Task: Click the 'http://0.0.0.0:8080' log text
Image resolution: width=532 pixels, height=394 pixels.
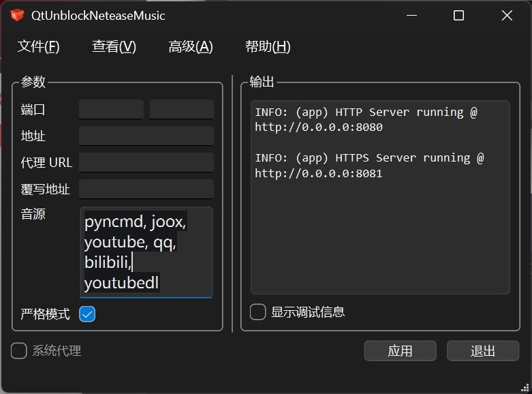Action: (x=319, y=127)
